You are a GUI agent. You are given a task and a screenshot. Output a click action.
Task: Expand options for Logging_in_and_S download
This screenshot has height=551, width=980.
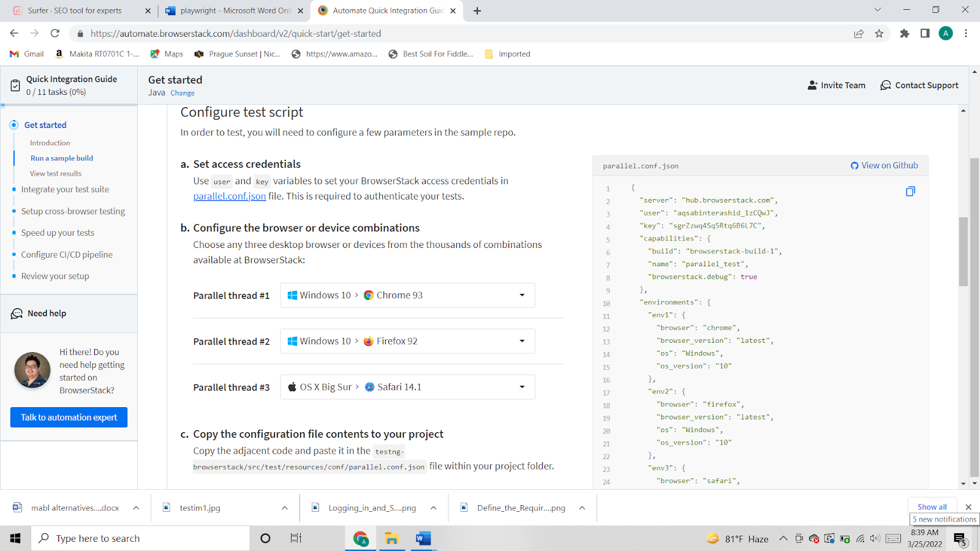[x=434, y=508]
